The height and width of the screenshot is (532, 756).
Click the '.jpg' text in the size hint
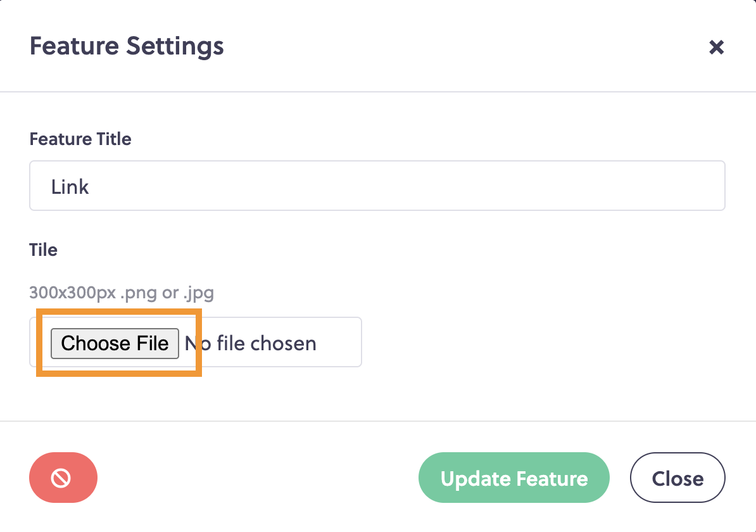coord(199,293)
